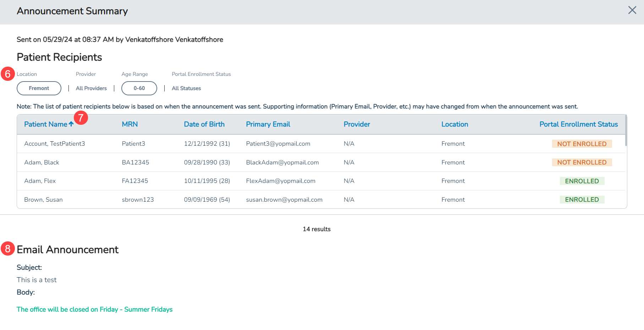Image resolution: width=644 pixels, height=330 pixels.
Task: Close the Announcement Summary dialog
Action: pyautogui.click(x=632, y=10)
